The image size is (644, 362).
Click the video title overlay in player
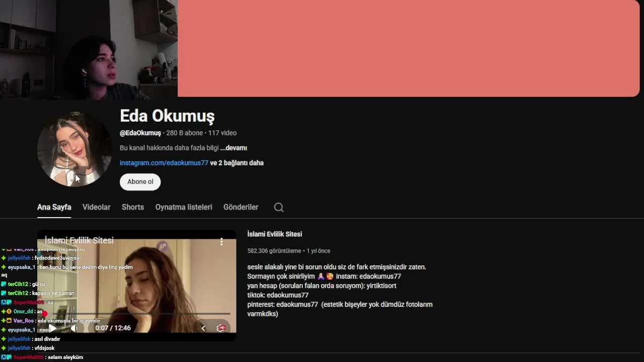[79, 240]
